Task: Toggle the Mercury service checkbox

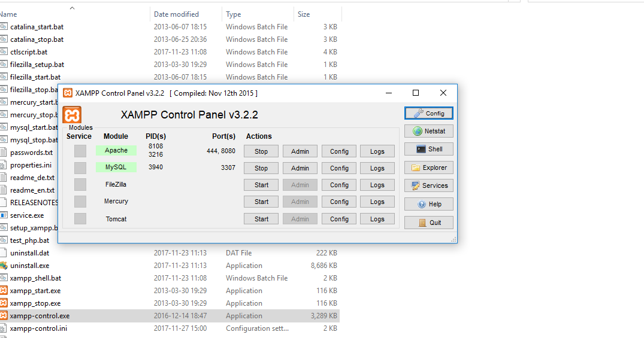Action: pos(80,202)
